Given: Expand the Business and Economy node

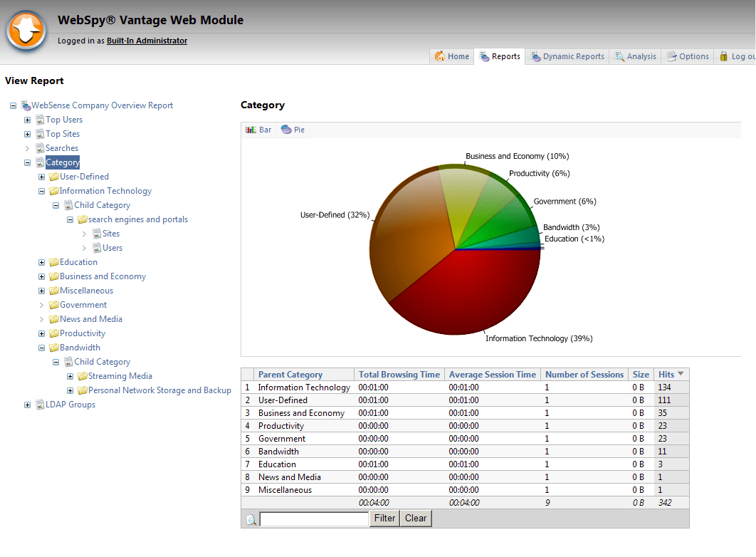Looking at the screenshot, I should click(41, 277).
